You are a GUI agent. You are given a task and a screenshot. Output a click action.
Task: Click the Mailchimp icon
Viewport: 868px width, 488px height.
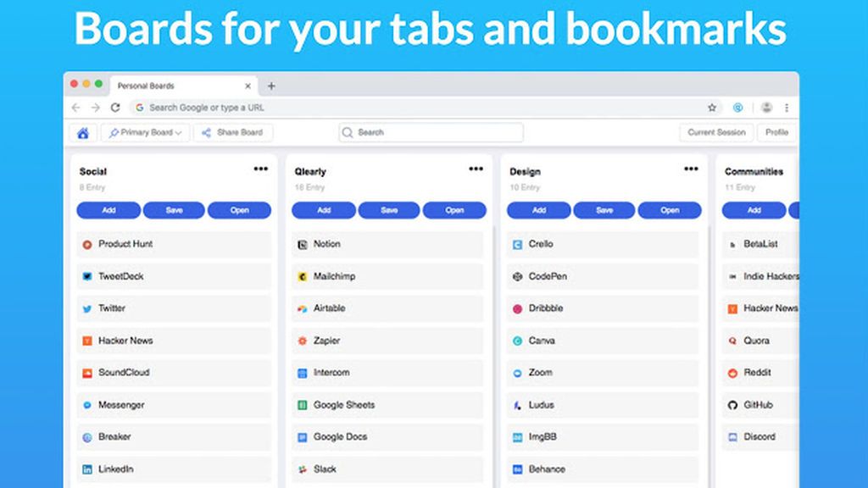click(x=303, y=277)
